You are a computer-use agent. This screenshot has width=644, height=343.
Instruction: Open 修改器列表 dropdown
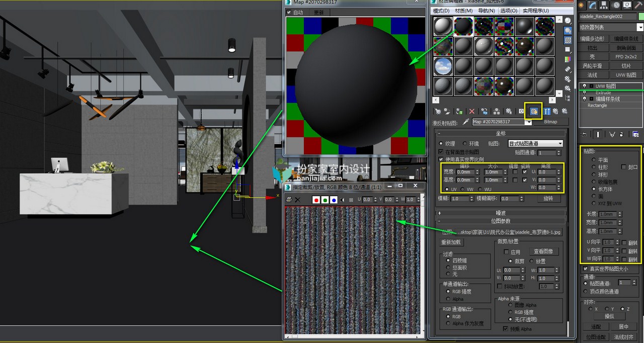[610, 27]
